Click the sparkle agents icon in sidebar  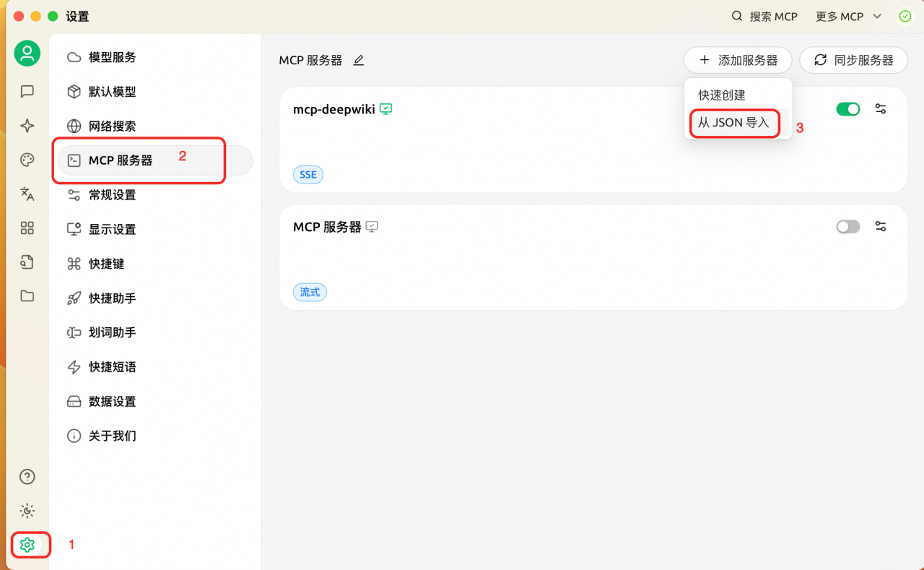point(27,126)
